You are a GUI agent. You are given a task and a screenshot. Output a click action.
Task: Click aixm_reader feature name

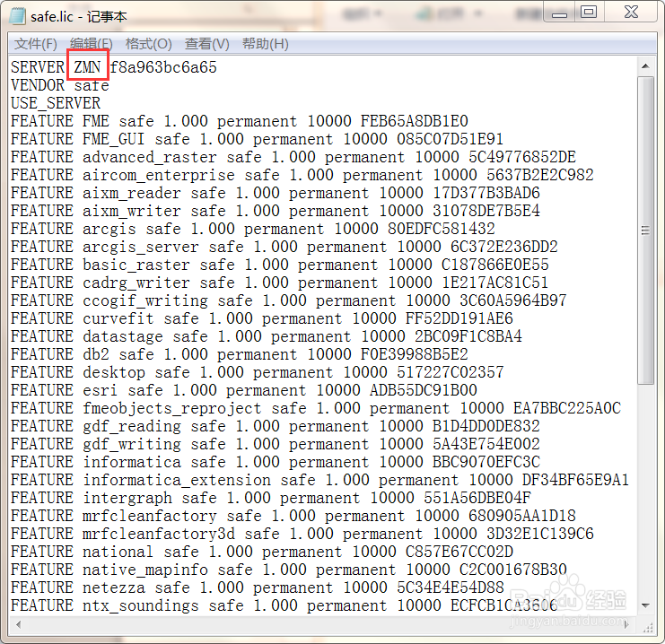(x=132, y=193)
